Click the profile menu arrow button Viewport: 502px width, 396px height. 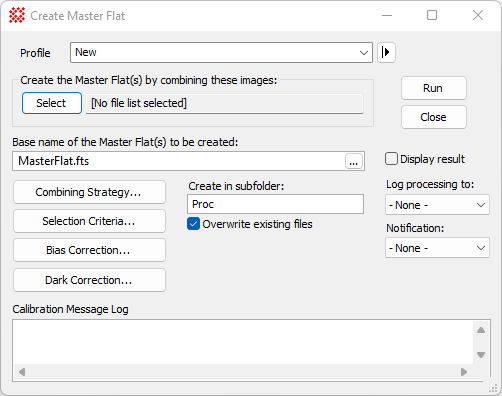pos(386,52)
